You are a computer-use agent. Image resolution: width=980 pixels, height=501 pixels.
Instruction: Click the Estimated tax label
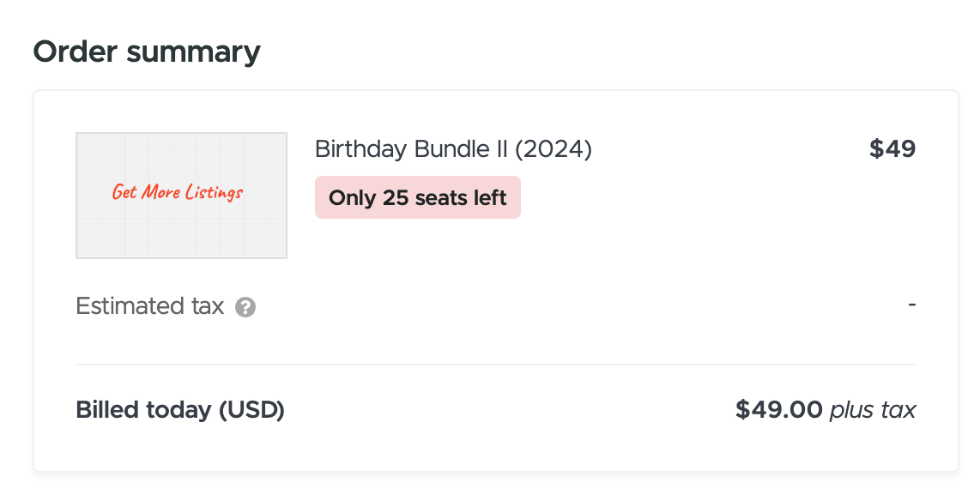click(149, 306)
